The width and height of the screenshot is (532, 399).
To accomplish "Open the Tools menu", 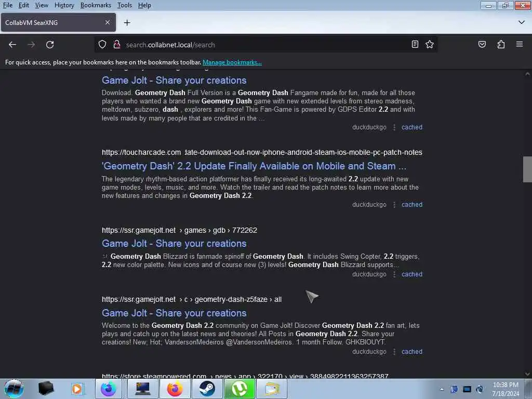I will point(125,5).
